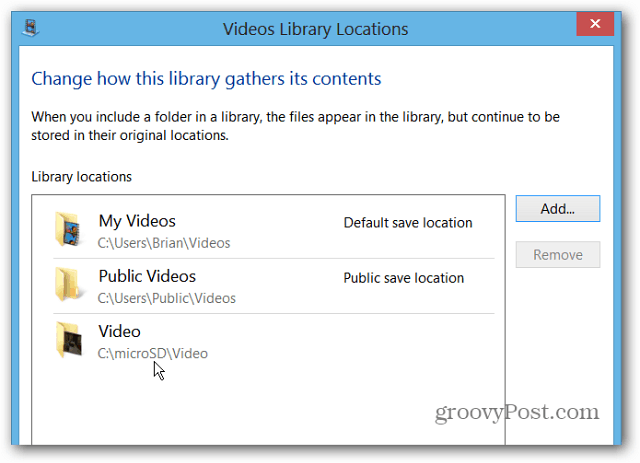Viewport: 640px width, 463px height.
Task: Click the Remove button
Action: tap(558, 255)
